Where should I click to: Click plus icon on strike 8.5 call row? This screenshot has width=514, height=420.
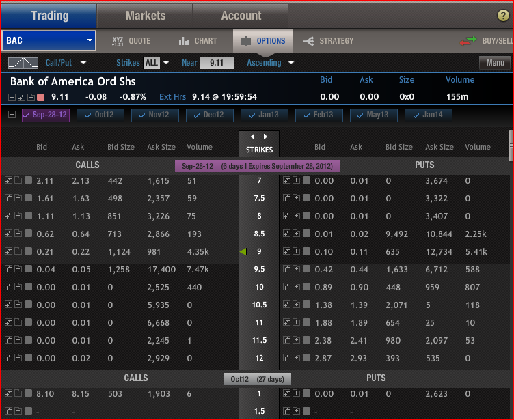18,234
